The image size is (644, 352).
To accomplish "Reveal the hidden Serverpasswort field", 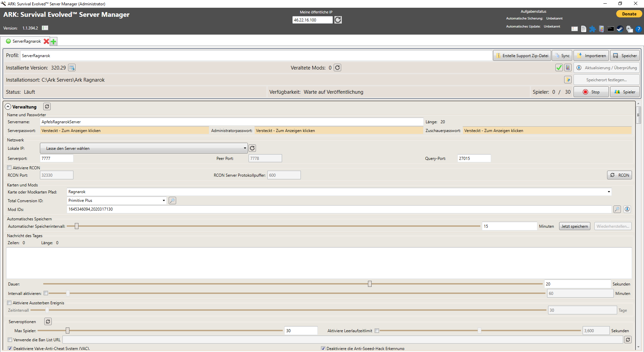I will (124, 131).
